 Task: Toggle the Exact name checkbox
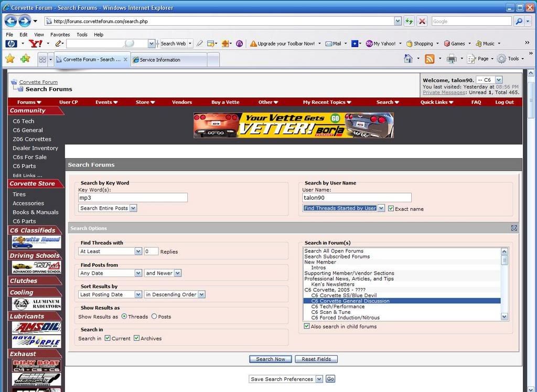[391, 209]
